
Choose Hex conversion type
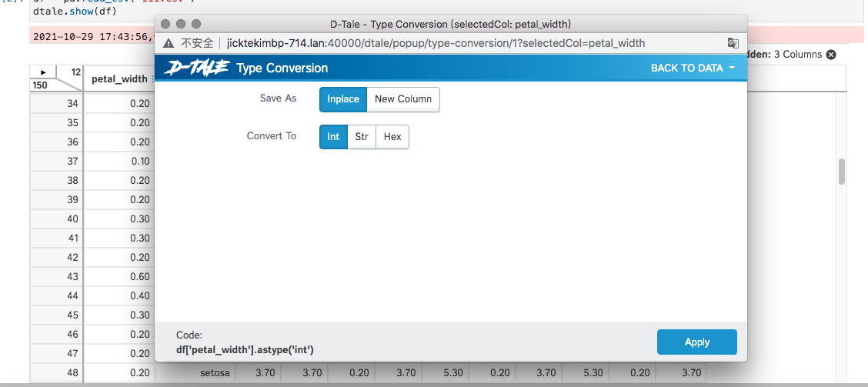point(392,137)
